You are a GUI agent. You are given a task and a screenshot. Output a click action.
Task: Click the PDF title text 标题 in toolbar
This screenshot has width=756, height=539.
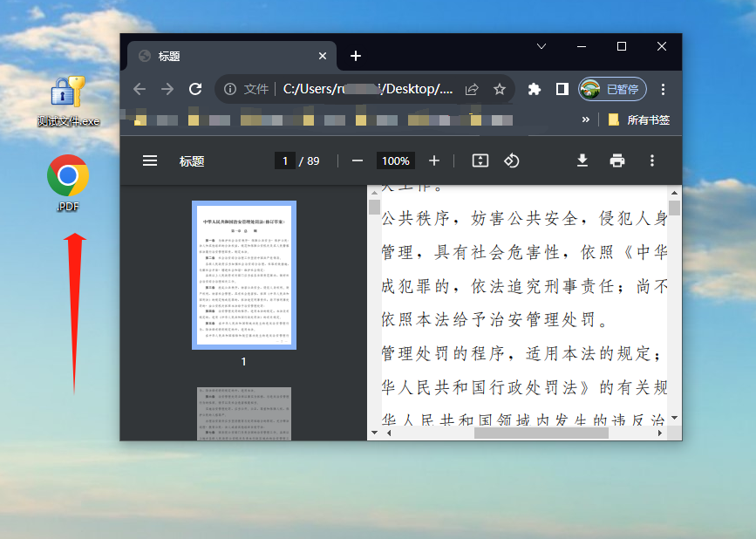[192, 161]
